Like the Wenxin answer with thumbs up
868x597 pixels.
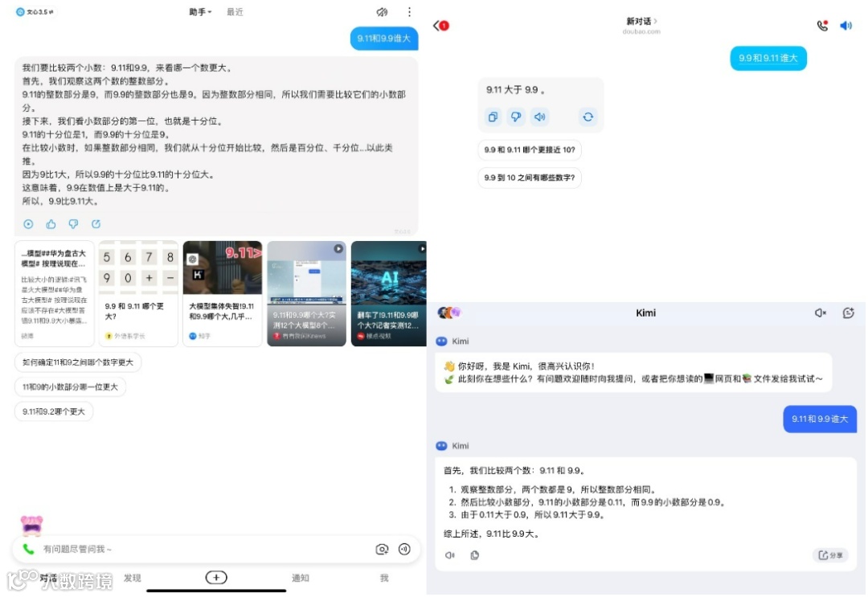pos(51,223)
